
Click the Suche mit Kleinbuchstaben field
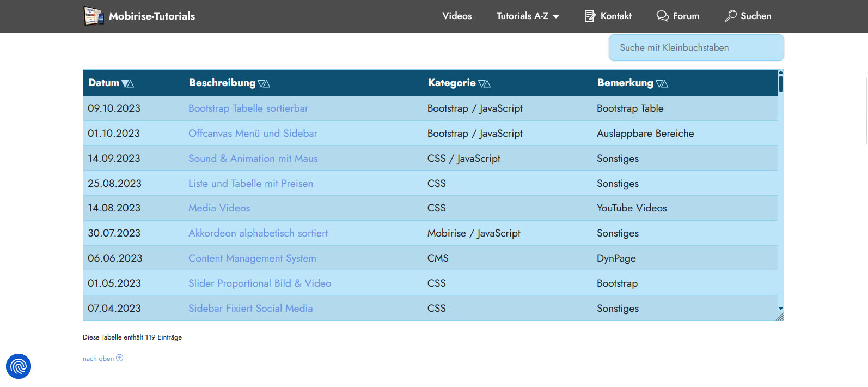(x=696, y=47)
